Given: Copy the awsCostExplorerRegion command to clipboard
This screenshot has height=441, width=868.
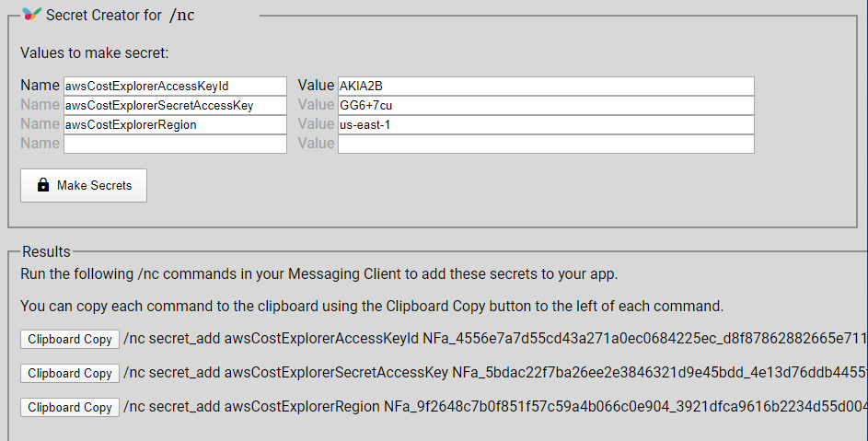Looking at the screenshot, I should tap(70, 407).
